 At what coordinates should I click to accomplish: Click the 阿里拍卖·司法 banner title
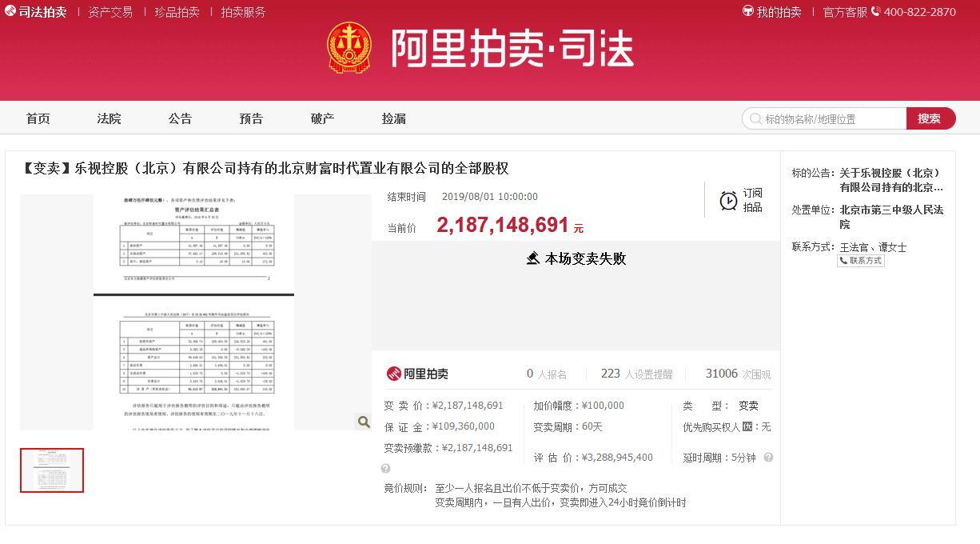(x=512, y=48)
